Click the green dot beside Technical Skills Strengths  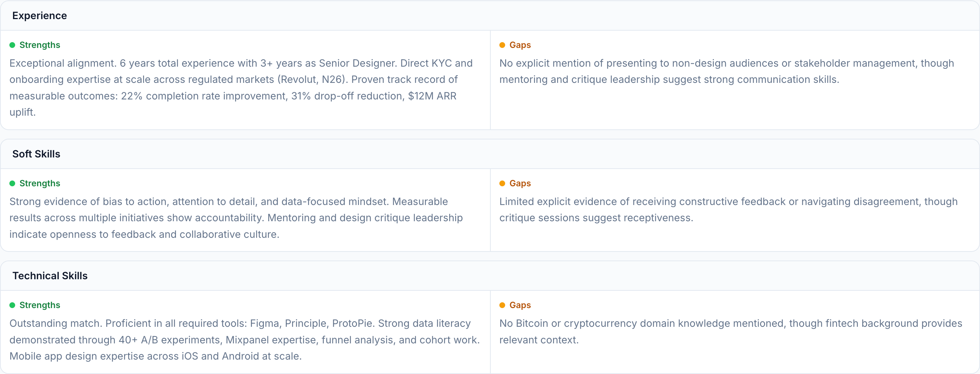point(12,305)
